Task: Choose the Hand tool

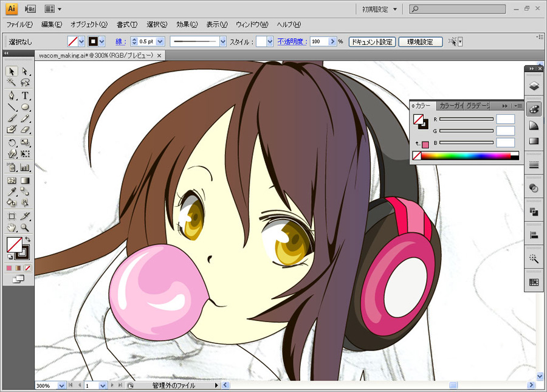Action: click(12, 228)
